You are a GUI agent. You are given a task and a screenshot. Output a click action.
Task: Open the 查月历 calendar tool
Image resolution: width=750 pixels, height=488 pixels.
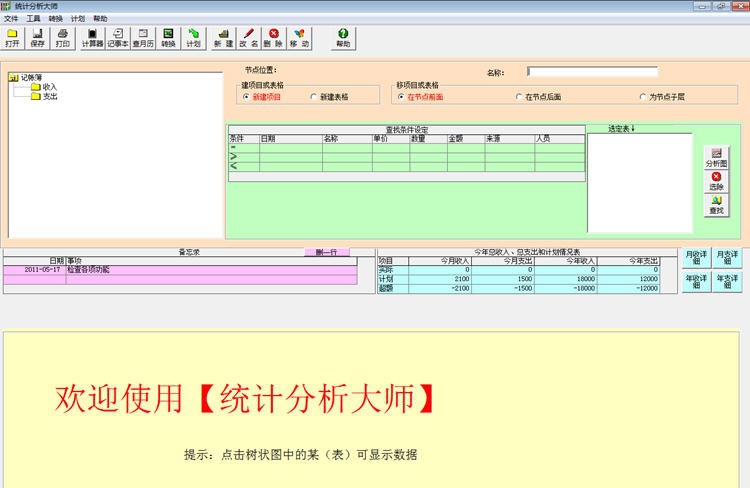coord(143,38)
